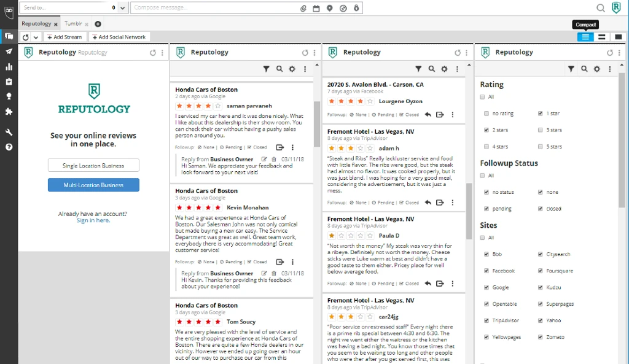The width and height of the screenshot is (629, 364).
Task: Click the share icon on adam h's review
Action: (x=440, y=203)
